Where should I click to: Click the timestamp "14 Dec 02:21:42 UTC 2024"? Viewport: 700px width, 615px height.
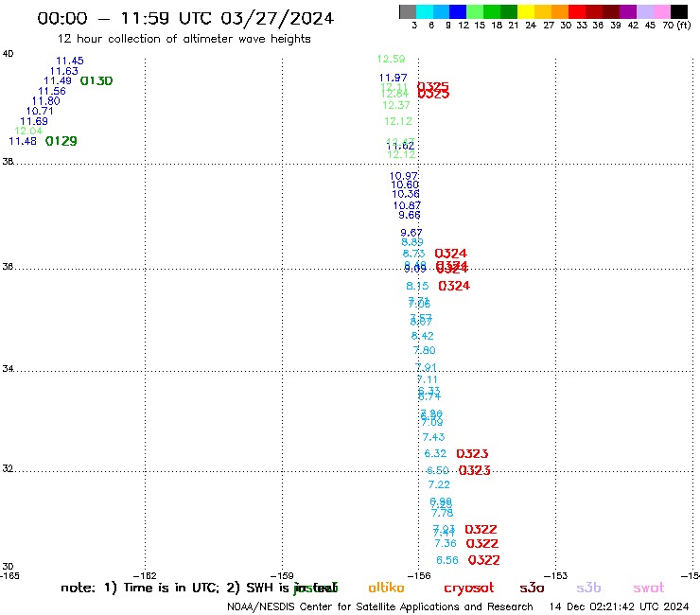click(x=620, y=607)
